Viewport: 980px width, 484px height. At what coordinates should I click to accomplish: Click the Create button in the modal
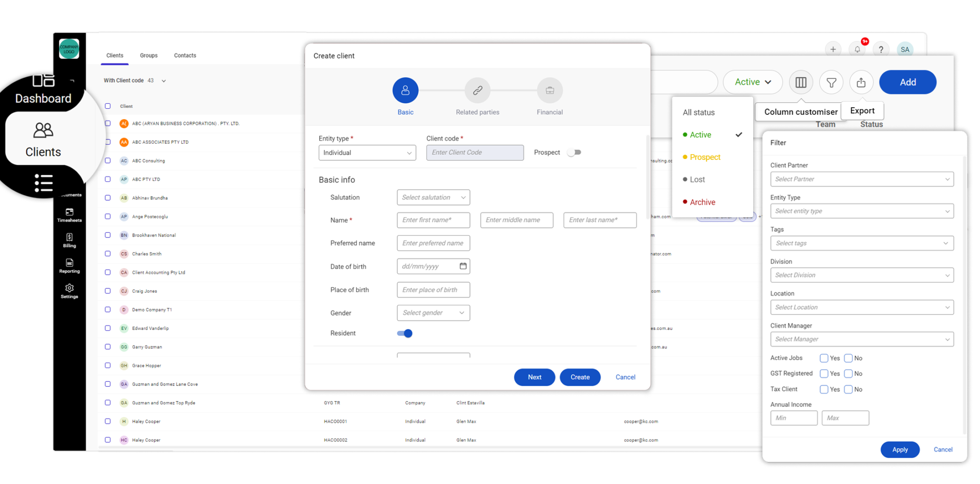pyautogui.click(x=580, y=377)
